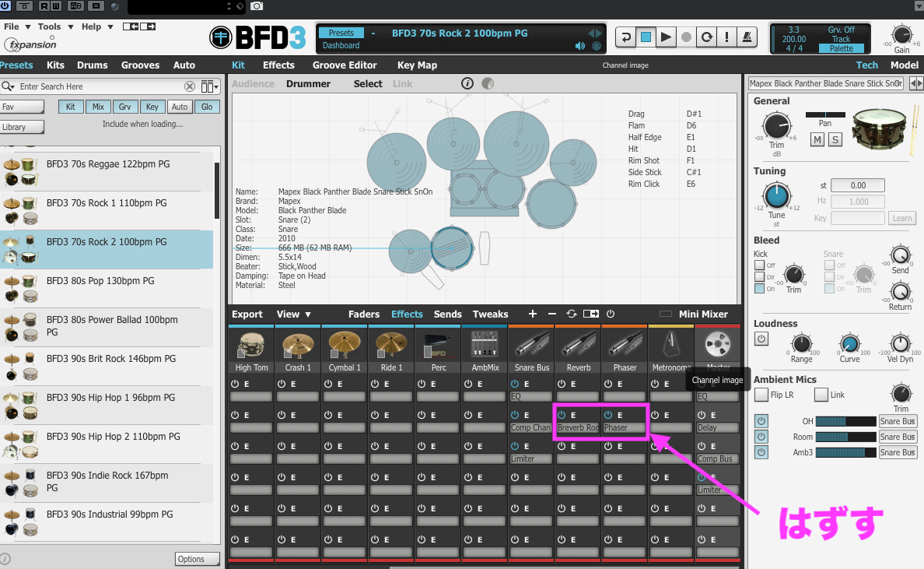Select the Crash 1 channel image

click(298, 344)
